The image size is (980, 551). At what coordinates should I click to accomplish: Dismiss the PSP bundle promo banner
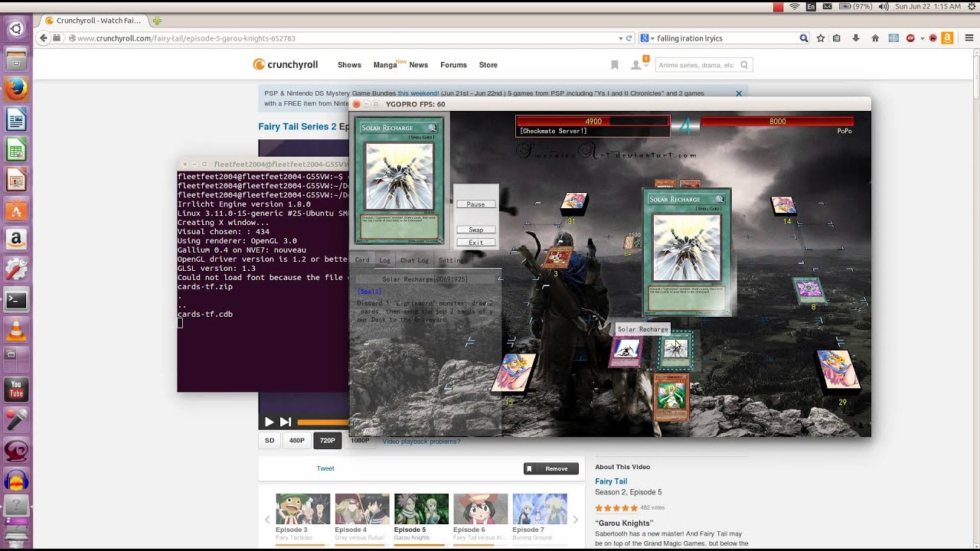pos(739,93)
